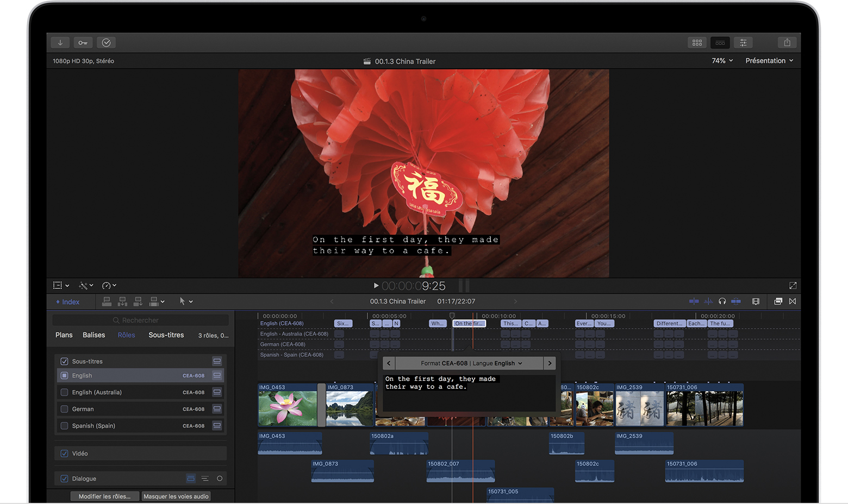Toggle the Index panel button

pos(68,302)
